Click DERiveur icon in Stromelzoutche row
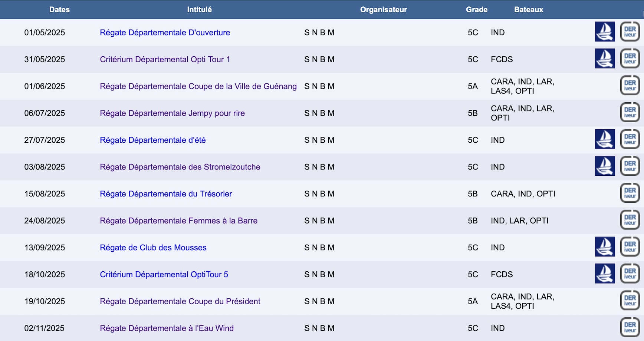Viewport: 644px width, 341px height. click(x=630, y=166)
